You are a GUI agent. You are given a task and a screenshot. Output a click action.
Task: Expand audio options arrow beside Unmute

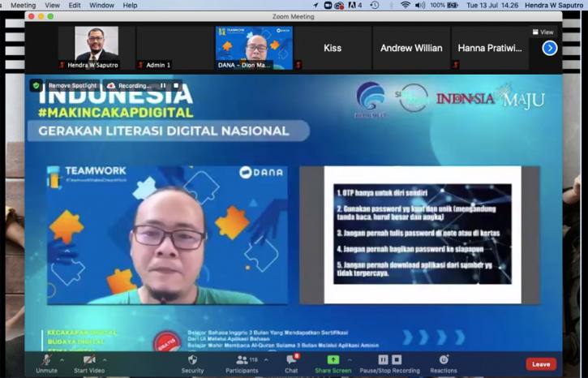(x=62, y=360)
